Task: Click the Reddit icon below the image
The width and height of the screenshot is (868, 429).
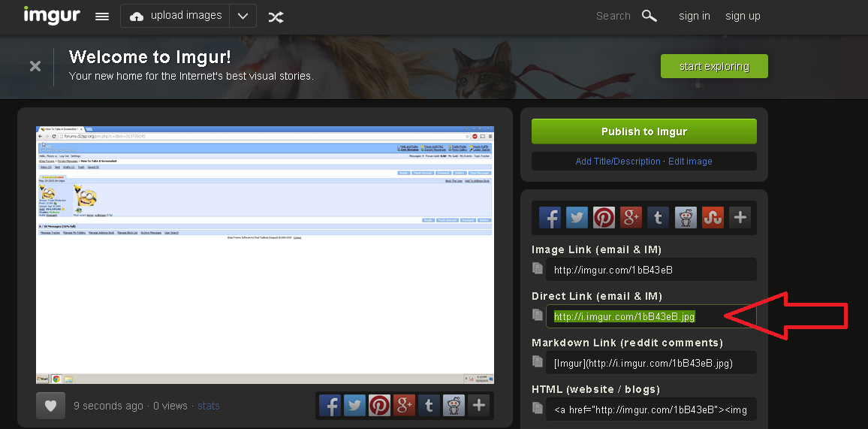Action: [454, 406]
